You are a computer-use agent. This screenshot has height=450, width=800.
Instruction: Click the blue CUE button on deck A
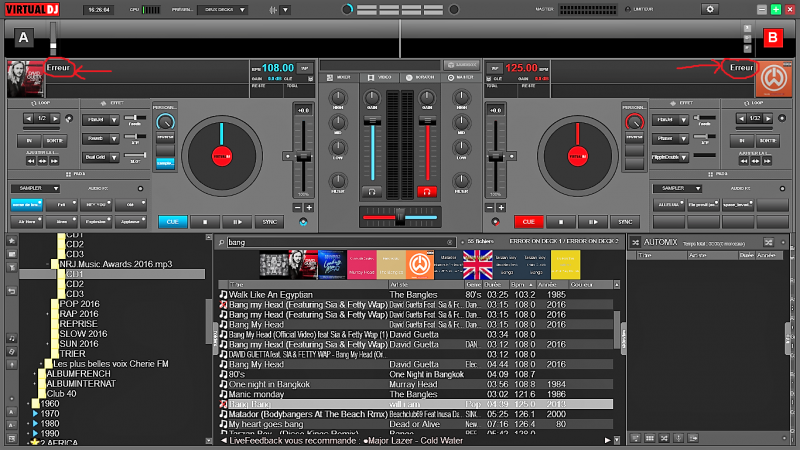[x=172, y=222]
